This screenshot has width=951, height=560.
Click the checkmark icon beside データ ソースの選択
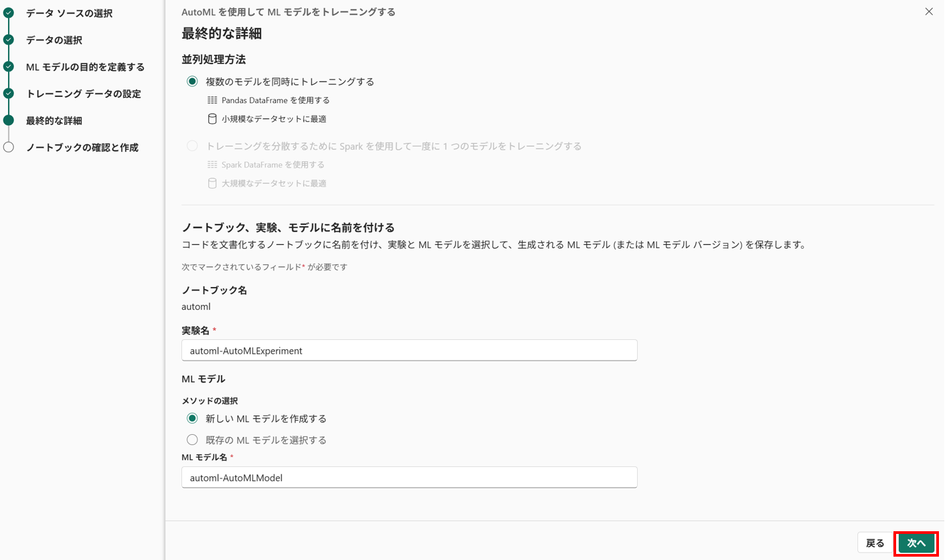(8, 13)
